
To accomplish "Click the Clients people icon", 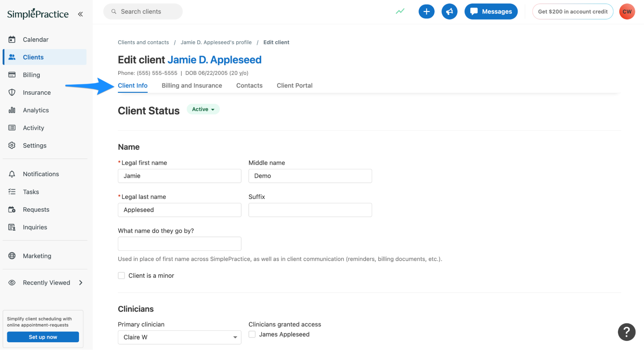I will (12, 57).
